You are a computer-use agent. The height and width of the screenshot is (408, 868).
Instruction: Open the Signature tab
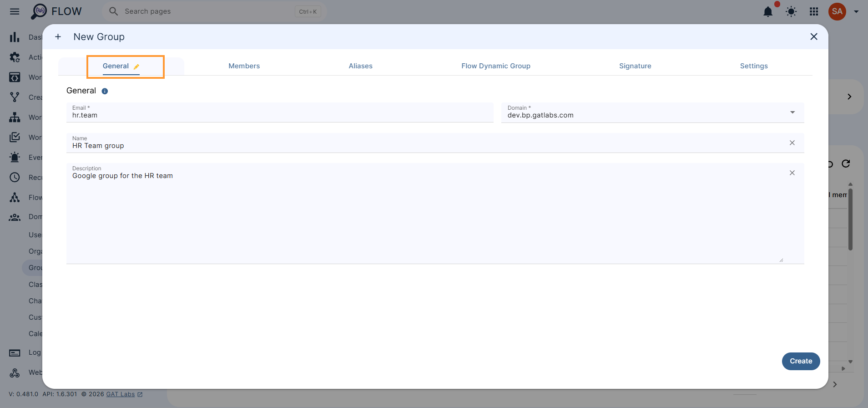635,66
